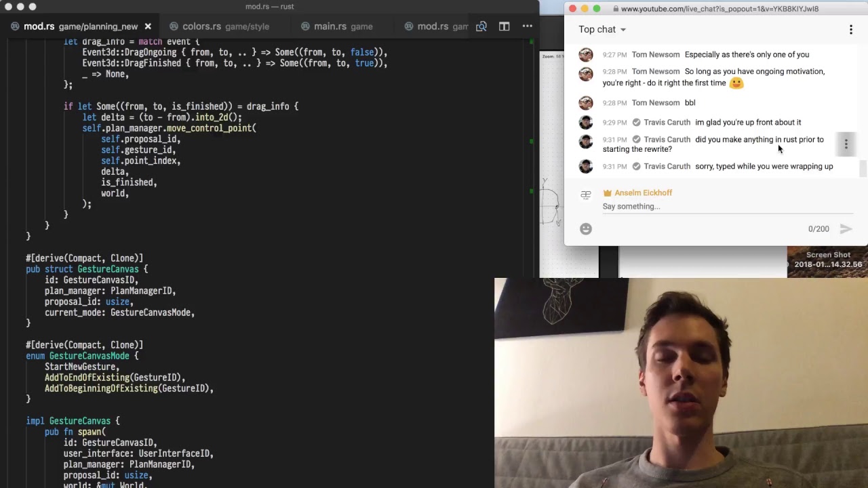Click the Rust file icon on the colors.rs tab
Image resolution: width=868 pixels, height=488 pixels.
point(174,26)
